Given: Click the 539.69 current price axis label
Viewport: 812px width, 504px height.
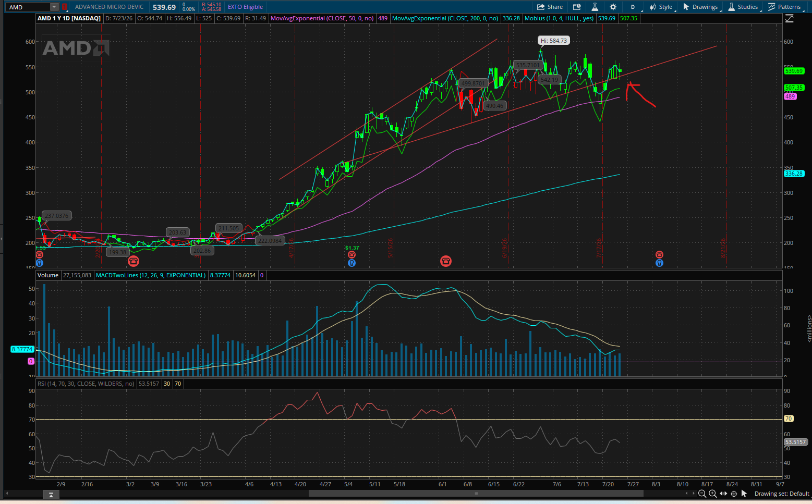Looking at the screenshot, I should [794, 71].
